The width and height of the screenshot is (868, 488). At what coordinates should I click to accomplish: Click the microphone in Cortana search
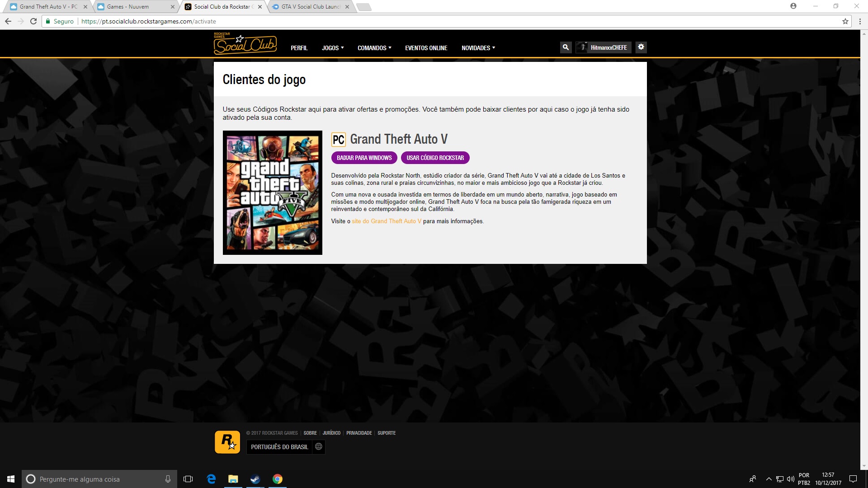pyautogui.click(x=168, y=479)
